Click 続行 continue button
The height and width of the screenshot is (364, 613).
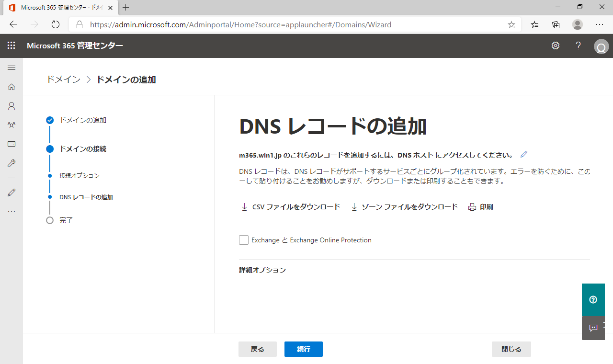[x=304, y=349]
